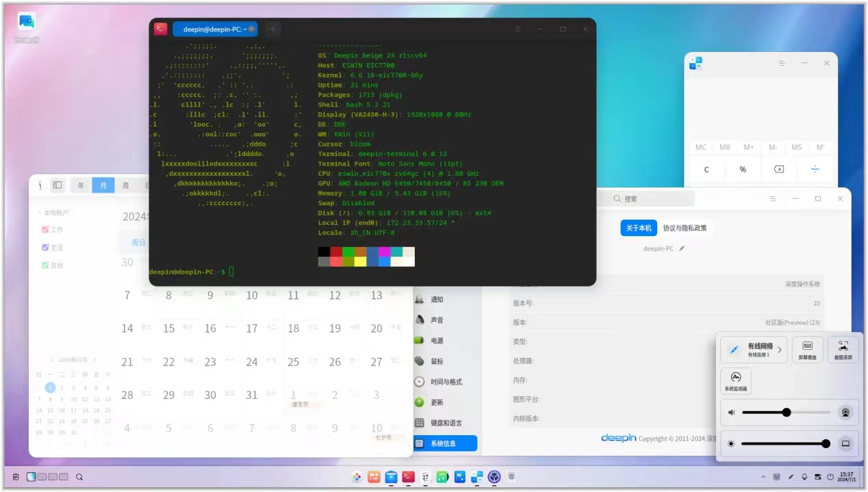Uncheck the 其他 calendar category
Viewport: 868px width, 492px height.
[44, 265]
